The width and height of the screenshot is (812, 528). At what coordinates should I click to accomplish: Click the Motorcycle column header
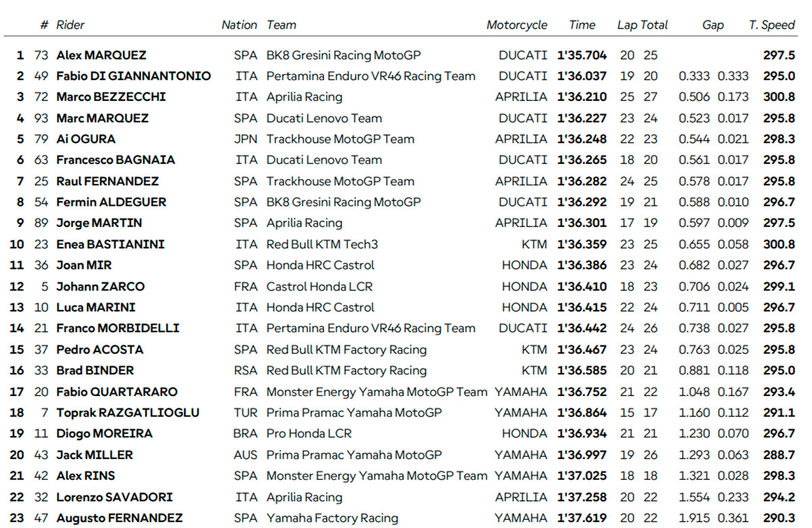coord(517,25)
